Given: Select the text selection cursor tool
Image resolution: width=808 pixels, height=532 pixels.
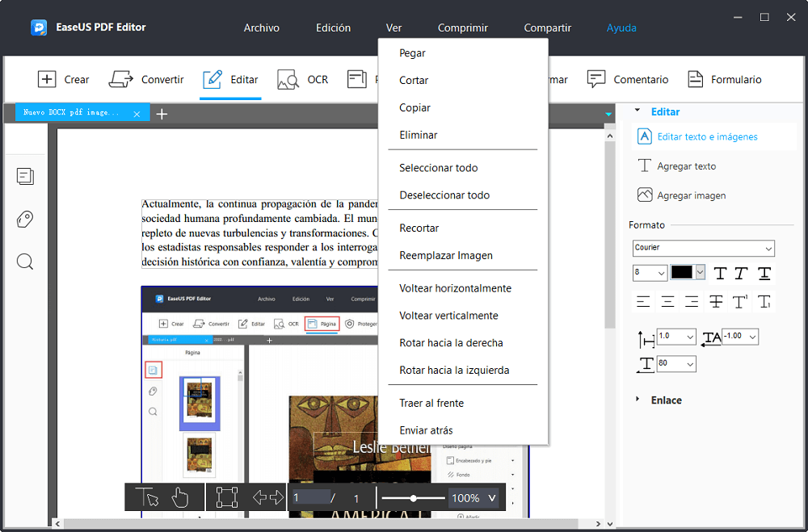Looking at the screenshot, I should point(147,497).
